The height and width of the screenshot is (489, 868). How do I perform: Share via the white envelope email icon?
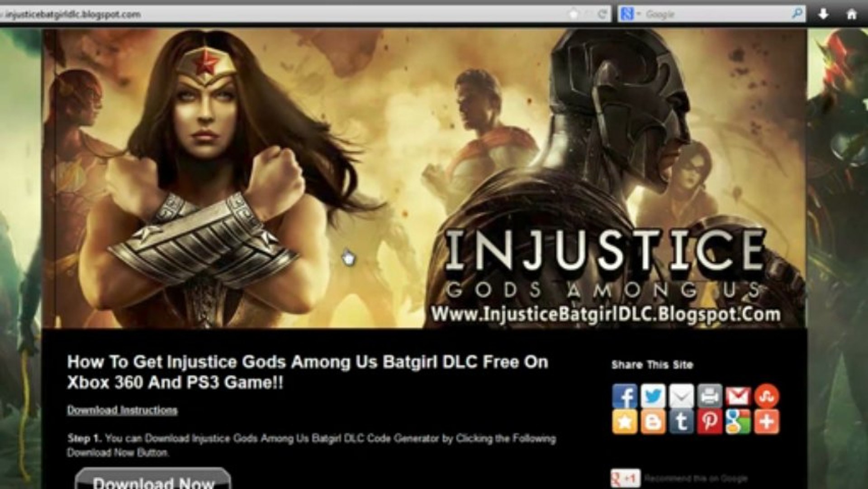tap(681, 396)
